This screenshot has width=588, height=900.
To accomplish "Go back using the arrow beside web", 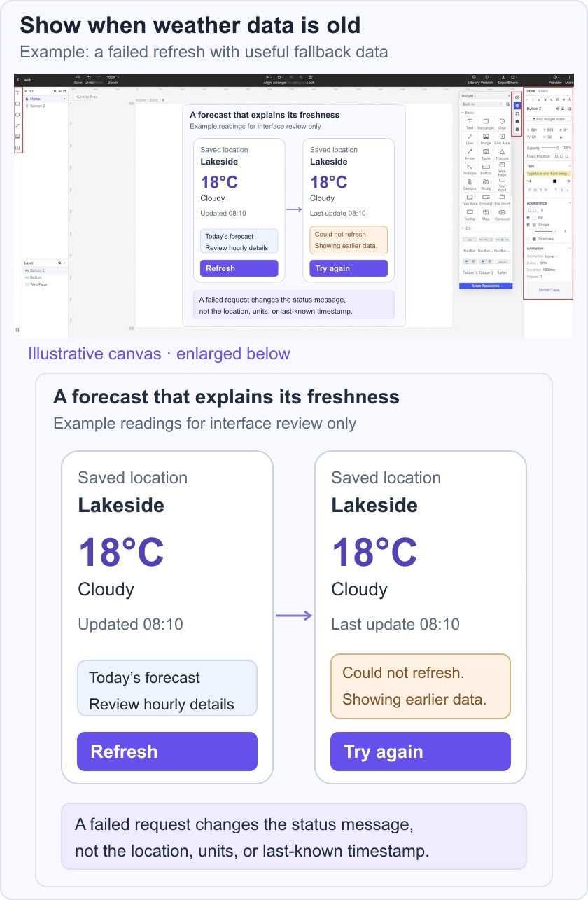I will pyautogui.click(x=17, y=80).
